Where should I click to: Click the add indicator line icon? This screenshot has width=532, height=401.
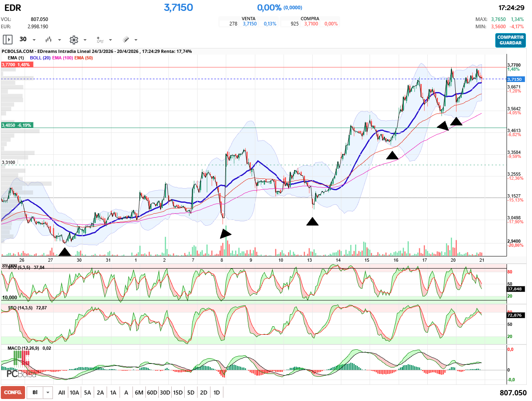100,40
